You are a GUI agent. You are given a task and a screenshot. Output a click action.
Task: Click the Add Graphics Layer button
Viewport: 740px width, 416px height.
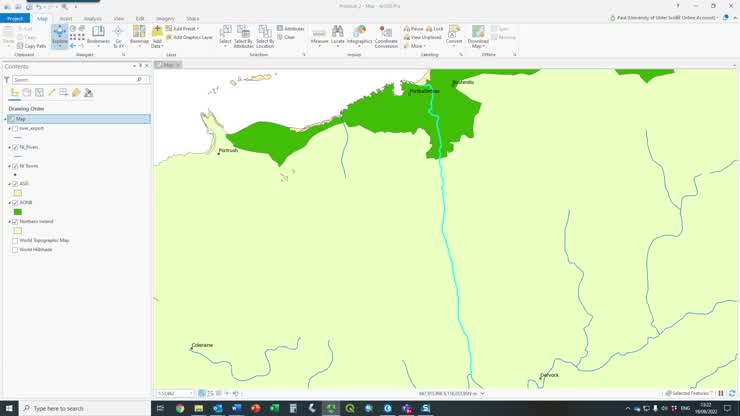pyautogui.click(x=192, y=37)
